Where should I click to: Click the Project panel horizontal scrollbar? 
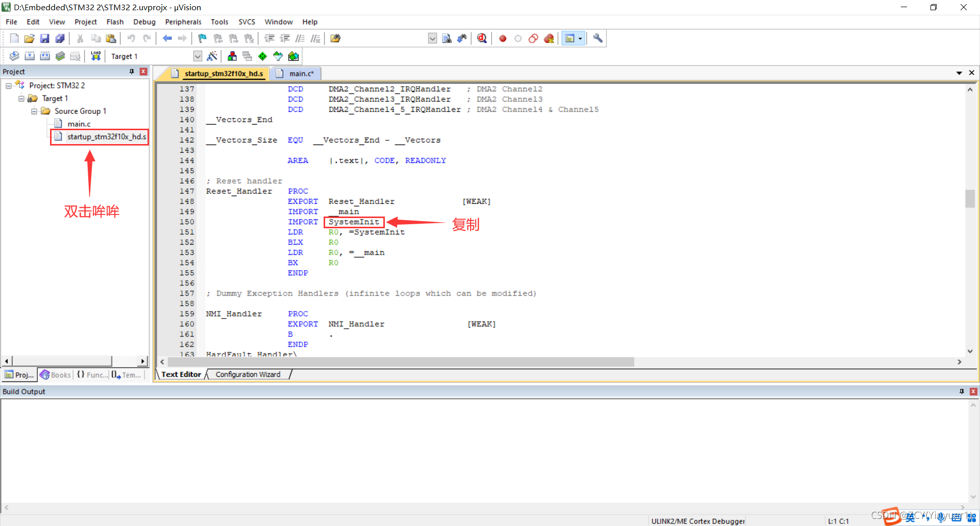coord(62,361)
